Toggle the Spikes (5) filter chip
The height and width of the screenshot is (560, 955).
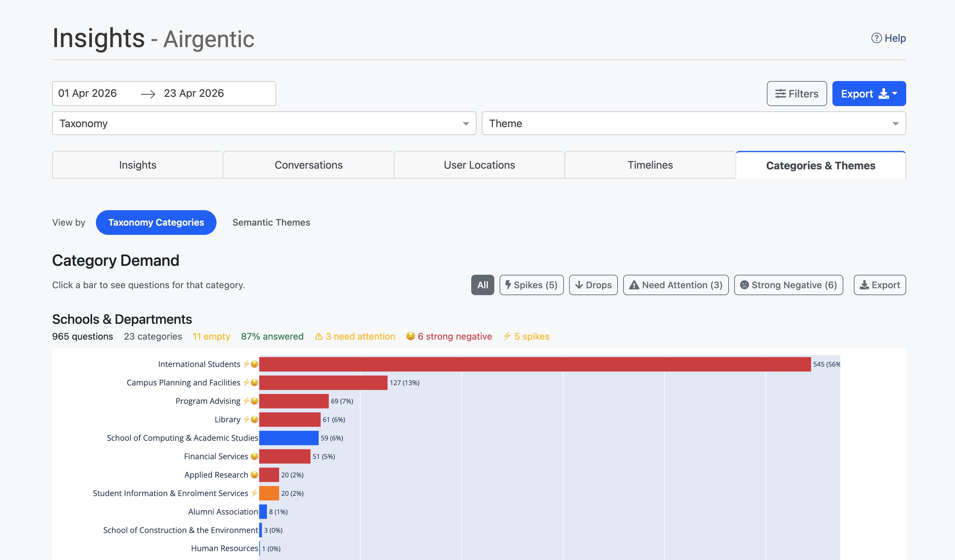(x=531, y=285)
